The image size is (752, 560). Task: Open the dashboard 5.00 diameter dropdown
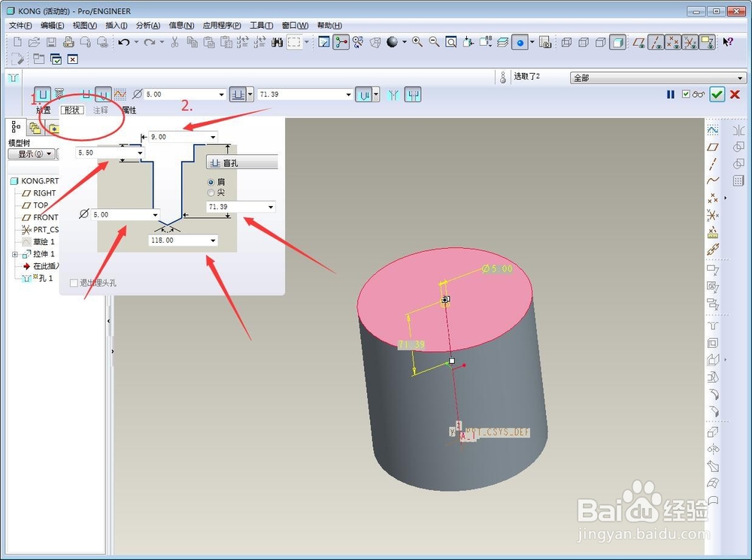click(x=222, y=95)
